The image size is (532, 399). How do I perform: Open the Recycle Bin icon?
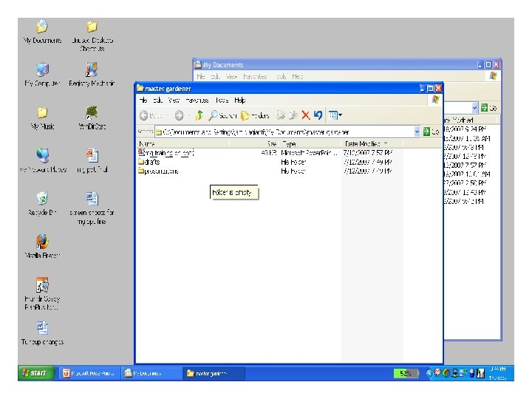(x=42, y=203)
